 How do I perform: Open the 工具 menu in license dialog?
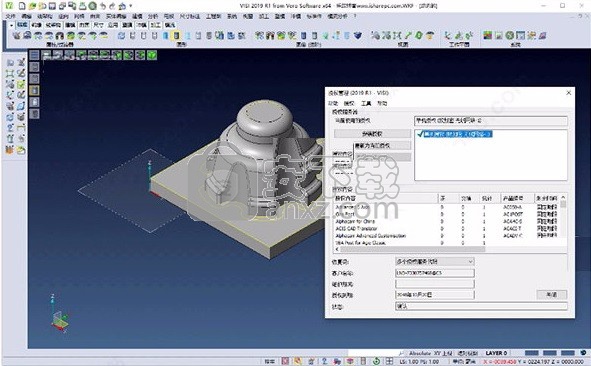tap(366, 103)
